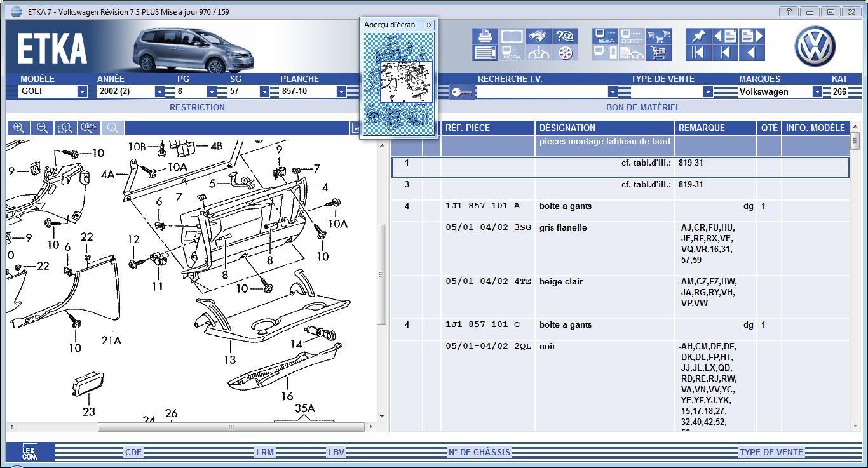
Task: Click the greyed magnifier icon in diagram toolbar
Action: click(x=112, y=128)
